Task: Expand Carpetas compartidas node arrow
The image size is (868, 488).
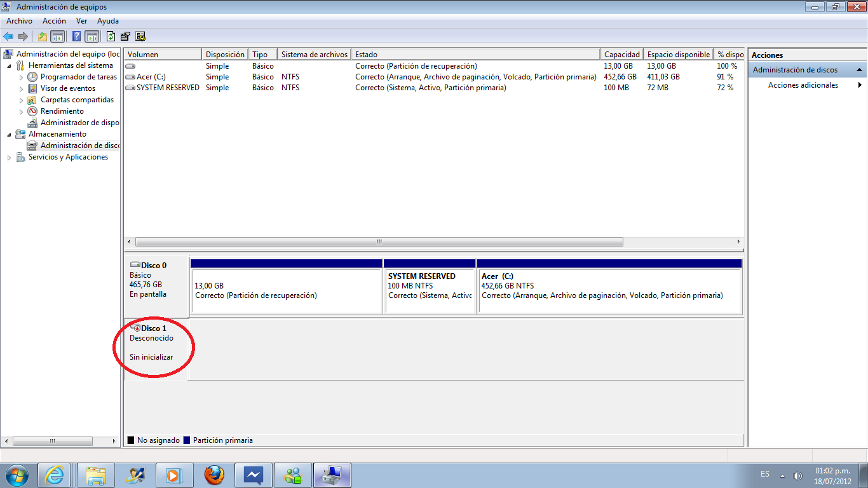Action: click(21, 100)
